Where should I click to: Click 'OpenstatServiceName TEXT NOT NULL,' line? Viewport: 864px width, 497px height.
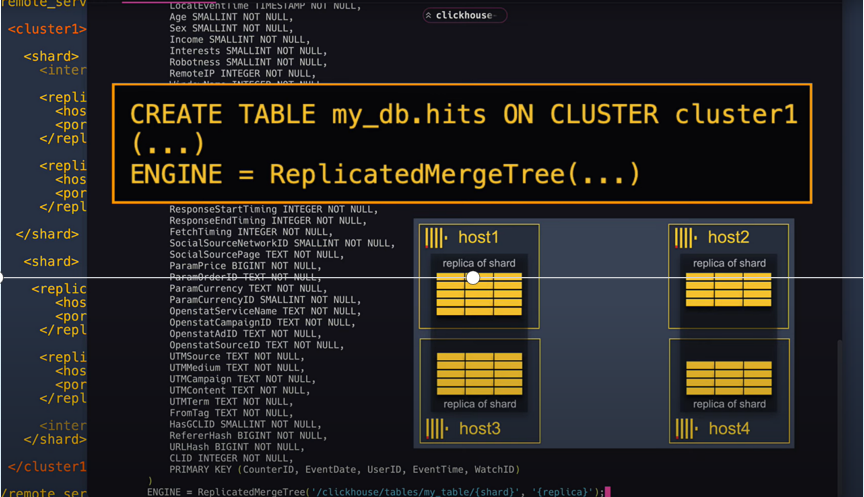(265, 311)
